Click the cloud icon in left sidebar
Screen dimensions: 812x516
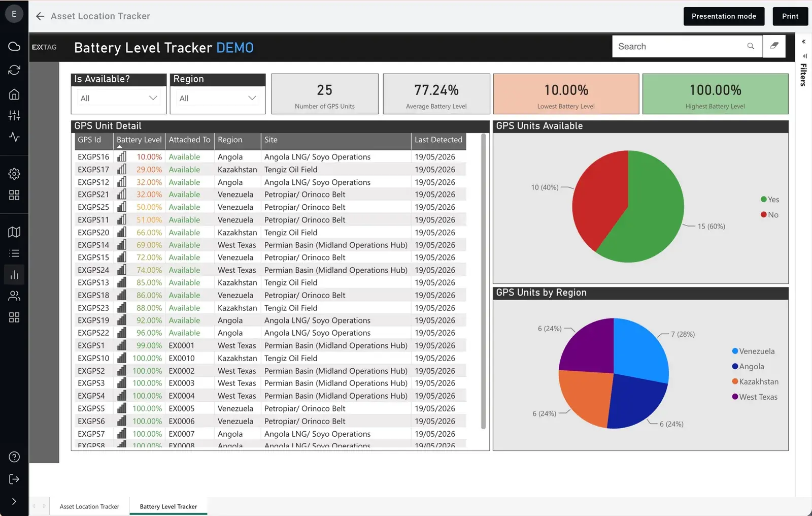[x=14, y=46]
